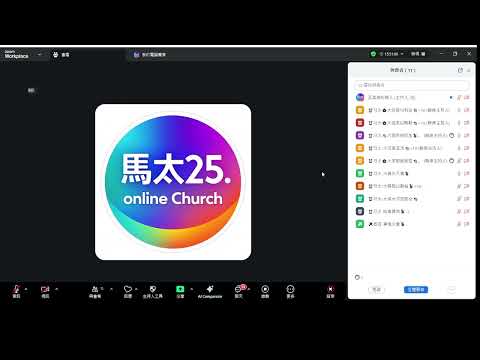This screenshot has width=480, height=360.
Task: Start video with the camera icon
Action: click(45, 291)
